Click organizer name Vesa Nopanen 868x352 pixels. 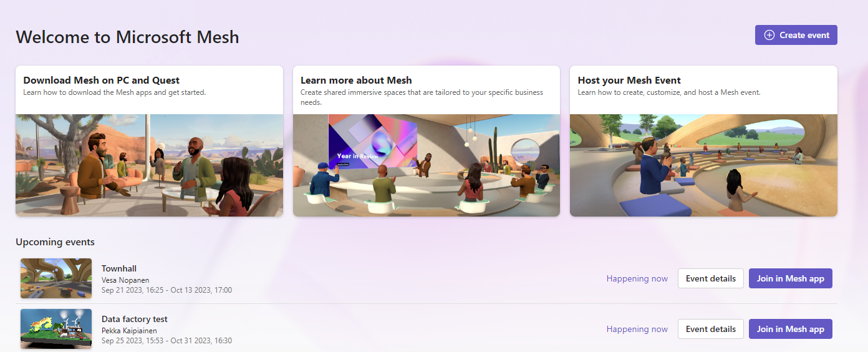click(x=125, y=280)
